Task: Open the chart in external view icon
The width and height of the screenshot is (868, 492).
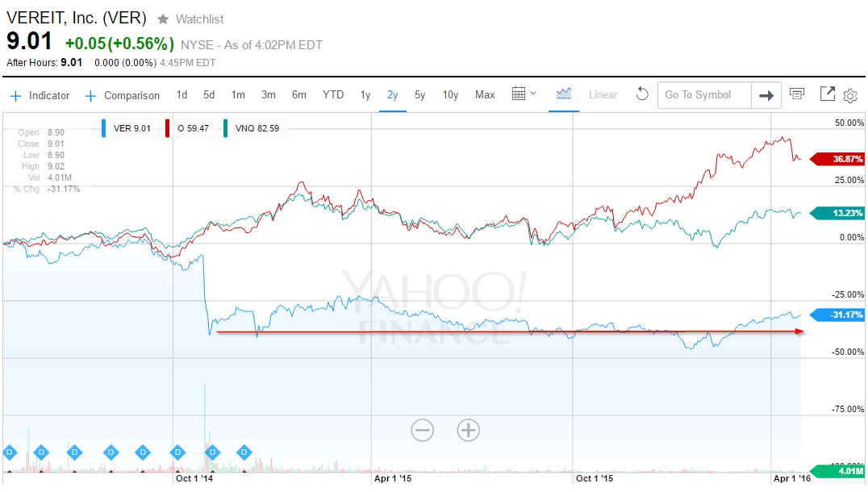Action: coord(827,94)
